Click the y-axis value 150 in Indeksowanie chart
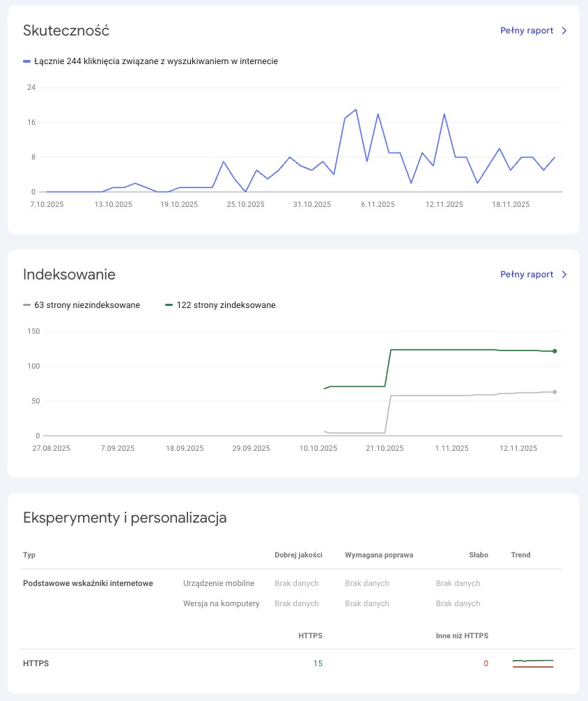The image size is (588, 701). [33, 331]
